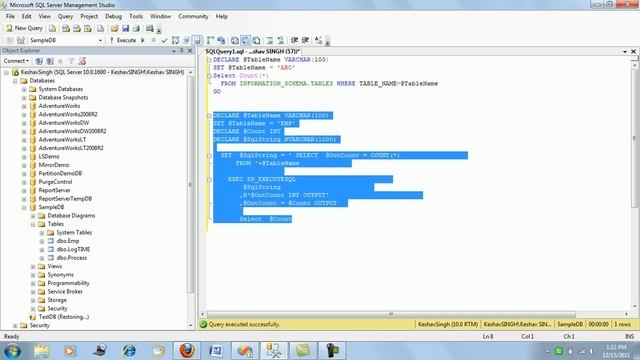Select the PurgeControl database
Viewport: 640px width, 360px height.
(x=55, y=182)
